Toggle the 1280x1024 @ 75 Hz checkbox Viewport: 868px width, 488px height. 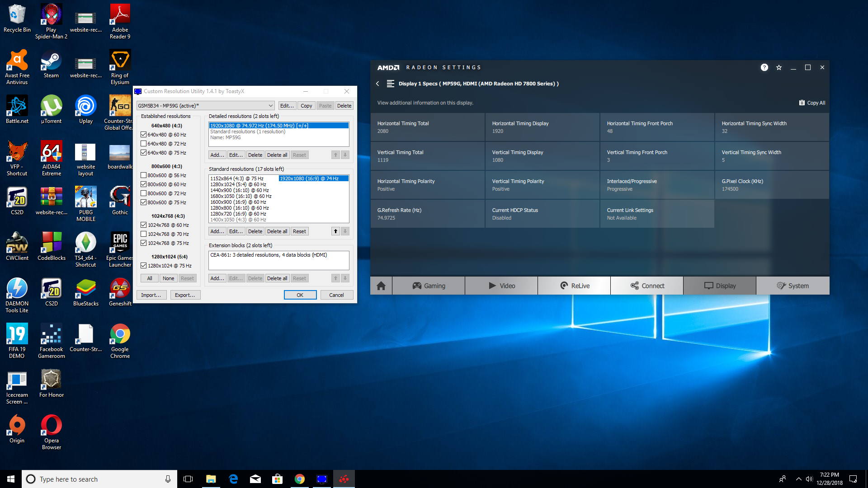pyautogui.click(x=143, y=266)
